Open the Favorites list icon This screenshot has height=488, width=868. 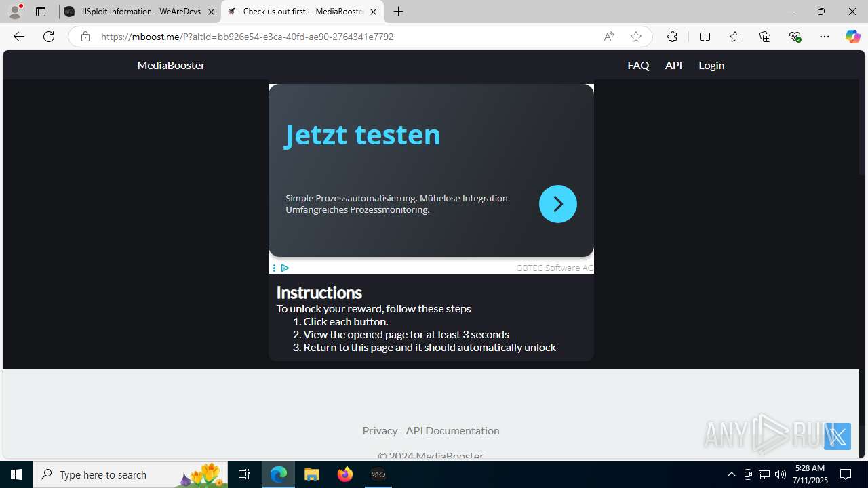[735, 37]
